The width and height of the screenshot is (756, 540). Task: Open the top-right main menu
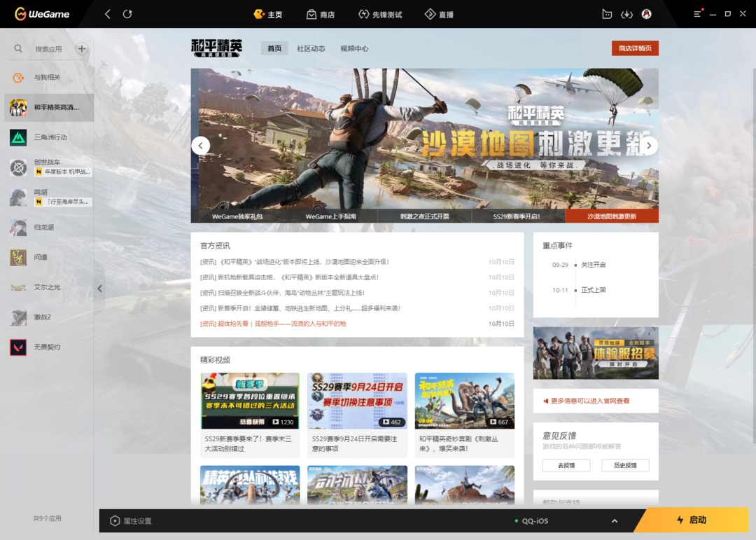click(x=697, y=14)
